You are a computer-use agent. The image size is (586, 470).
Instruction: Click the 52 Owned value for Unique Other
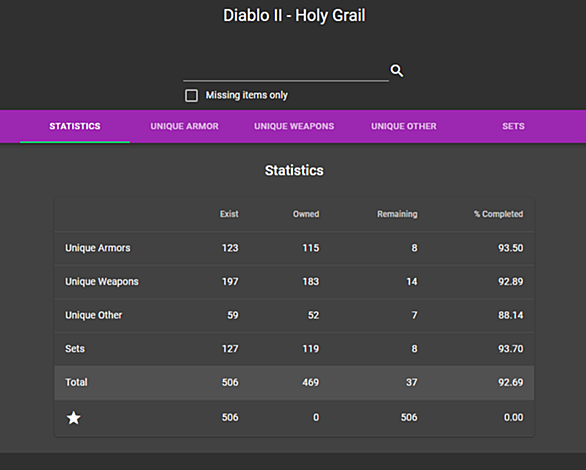pyautogui.click(x=314, y=315)
